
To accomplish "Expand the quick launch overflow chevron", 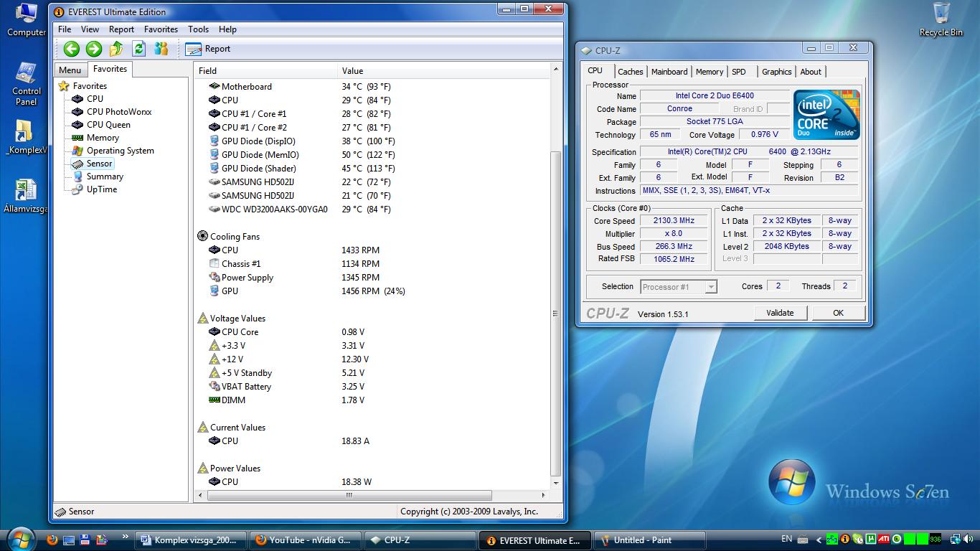I will (x=126, y=537).
